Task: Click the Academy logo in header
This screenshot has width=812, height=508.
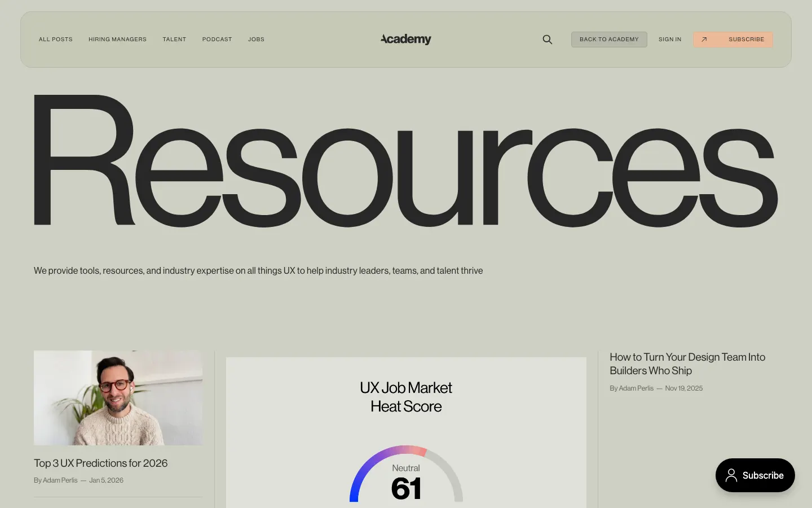Action: pos(405,39)
